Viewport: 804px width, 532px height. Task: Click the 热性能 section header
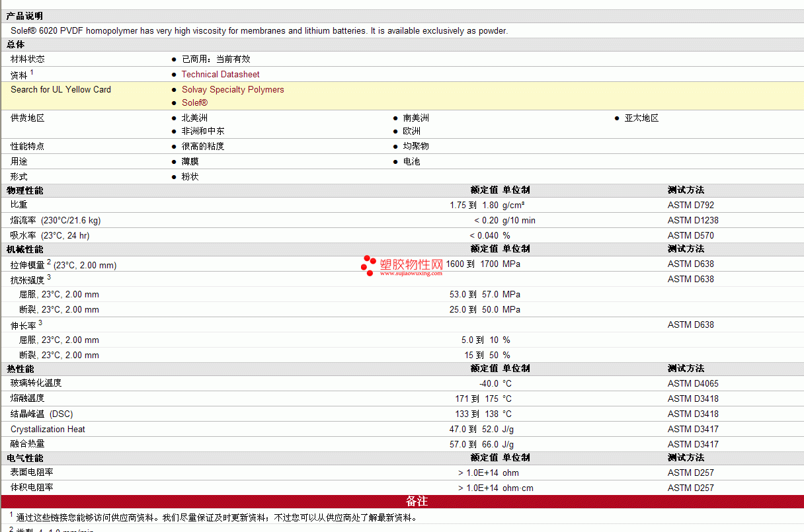pos(20,369)
